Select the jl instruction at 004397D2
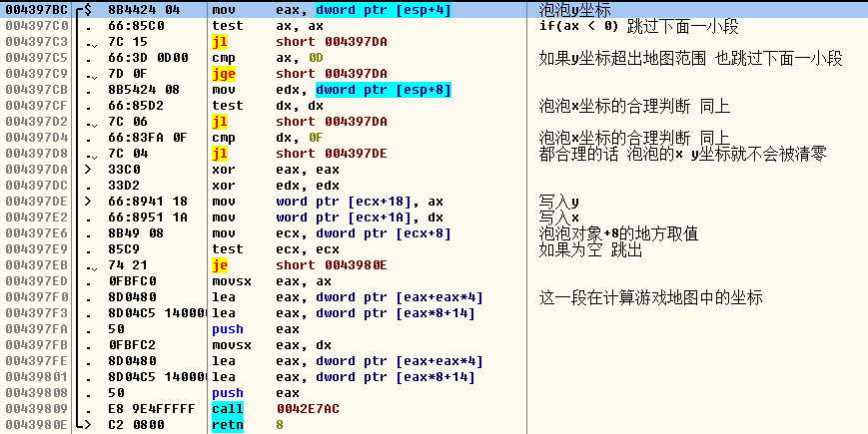The height and width of the screenshot is (434, 868). (x=300, y=122)
